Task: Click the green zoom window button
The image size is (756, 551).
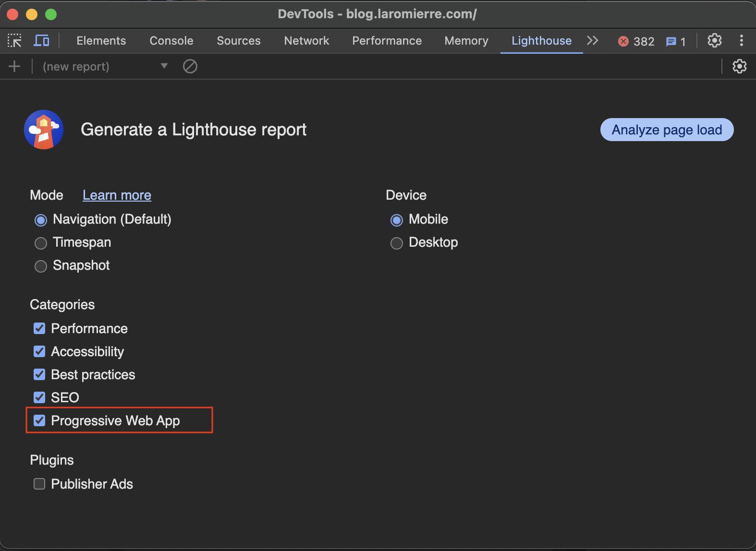Action: click(x=51, y=14)
